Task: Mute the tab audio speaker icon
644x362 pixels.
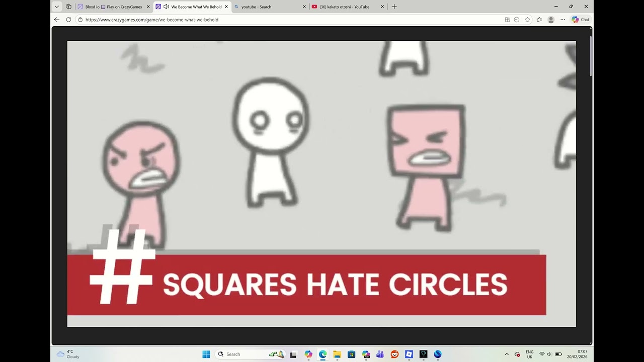Action: click(x=166, y=7)
